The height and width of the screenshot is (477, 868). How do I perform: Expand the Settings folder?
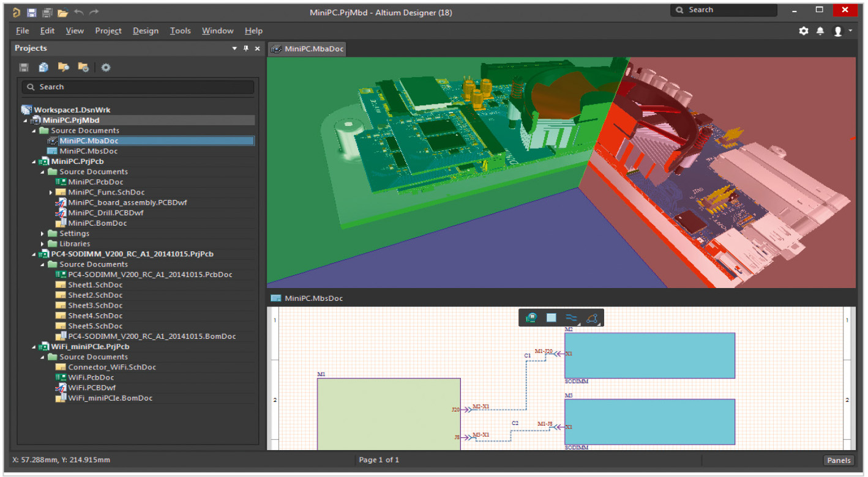pos(42,234)
